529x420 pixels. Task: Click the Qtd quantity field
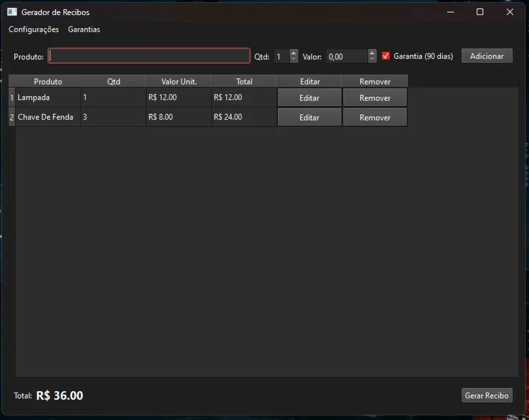282,56
